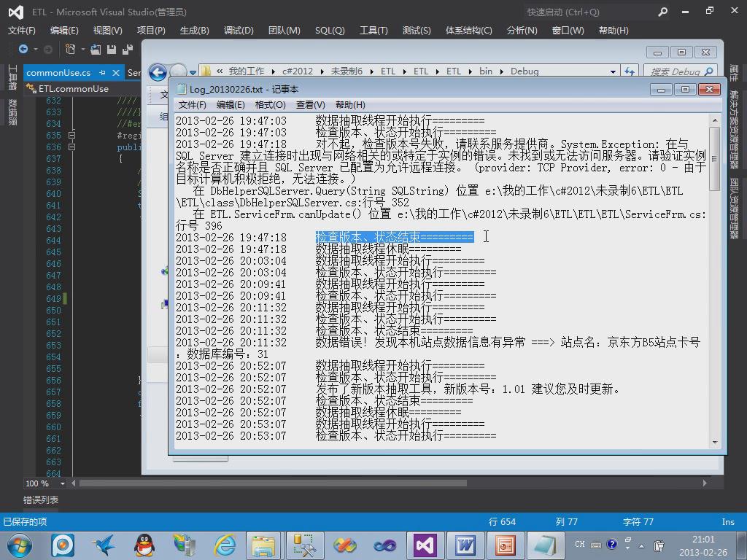Open the 工具箱 side panel tab
This screenshot has height=560, width=747.
(12, 77)
